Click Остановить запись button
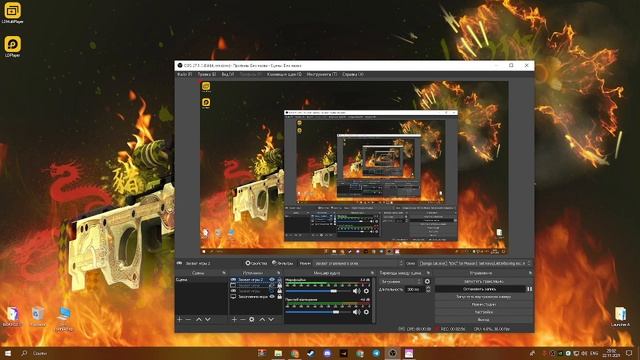This screenshot has height=360, width=640. tap(480, 289)
